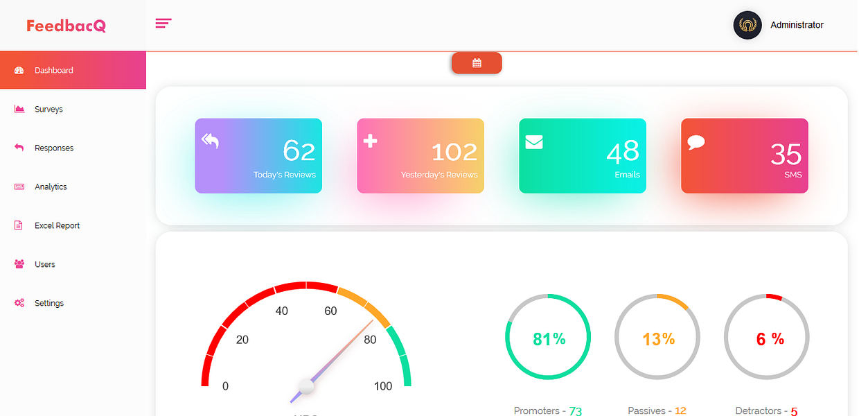
Task: Select the Dashboard gauge icon in sidebar
Action: 19,70
